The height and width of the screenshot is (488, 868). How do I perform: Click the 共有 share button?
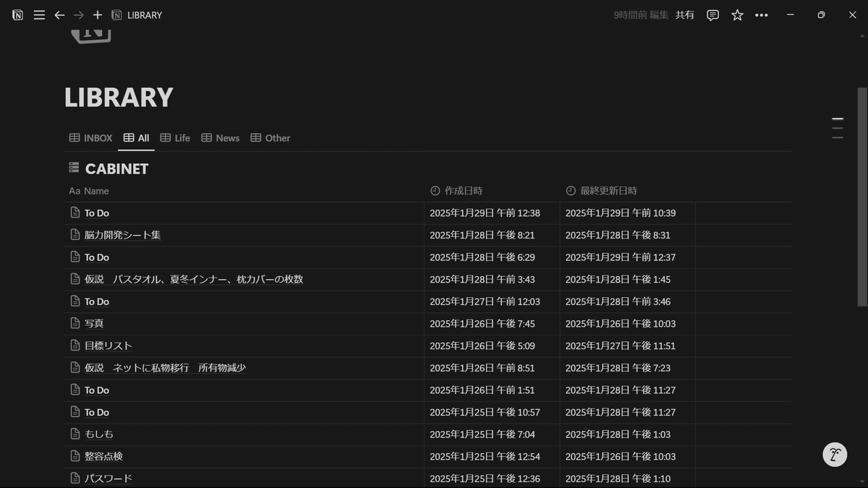(x=685, y=15)
